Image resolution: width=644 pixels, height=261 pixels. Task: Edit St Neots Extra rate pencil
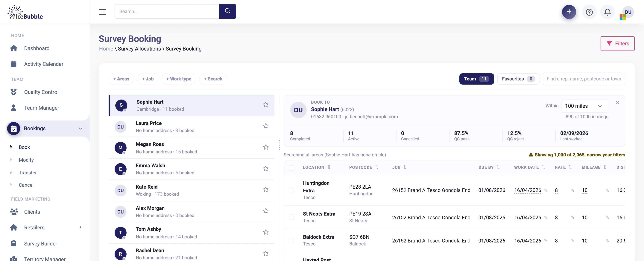(572, 218)
